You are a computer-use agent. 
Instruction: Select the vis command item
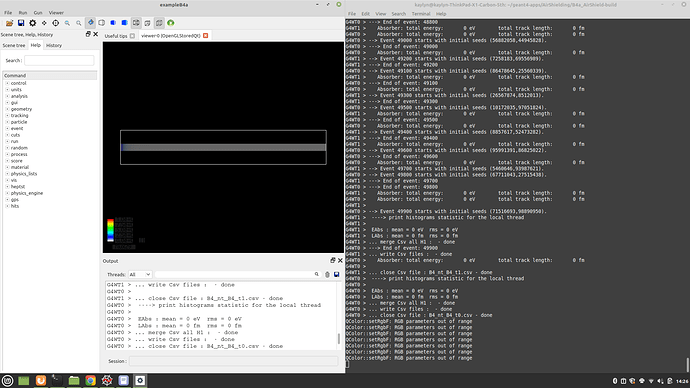[x=14, y=180]
